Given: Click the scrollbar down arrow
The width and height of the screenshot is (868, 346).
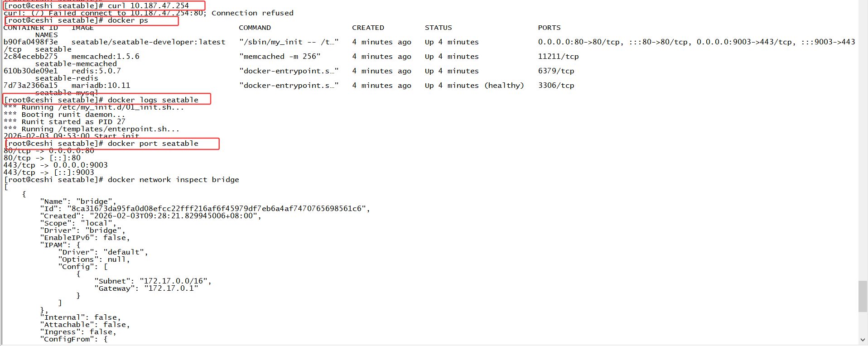Looking at the screenshot, I should click(863, 340).
